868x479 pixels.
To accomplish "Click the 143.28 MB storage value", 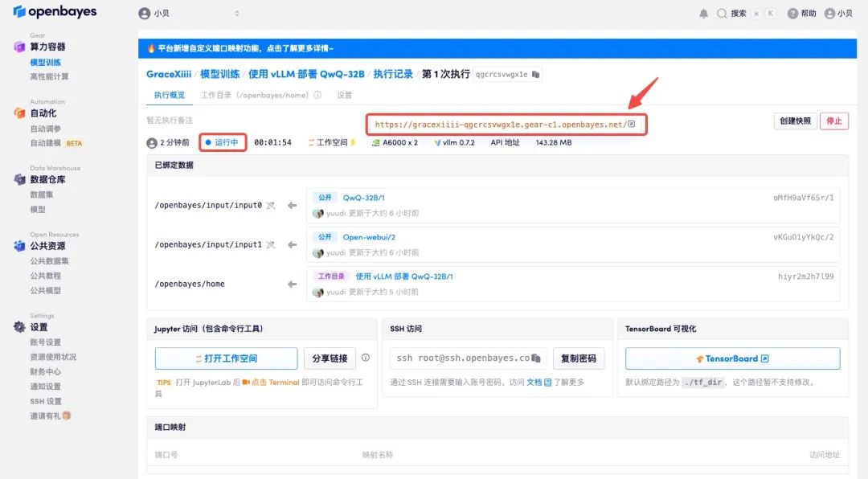I will pos(554,143).
